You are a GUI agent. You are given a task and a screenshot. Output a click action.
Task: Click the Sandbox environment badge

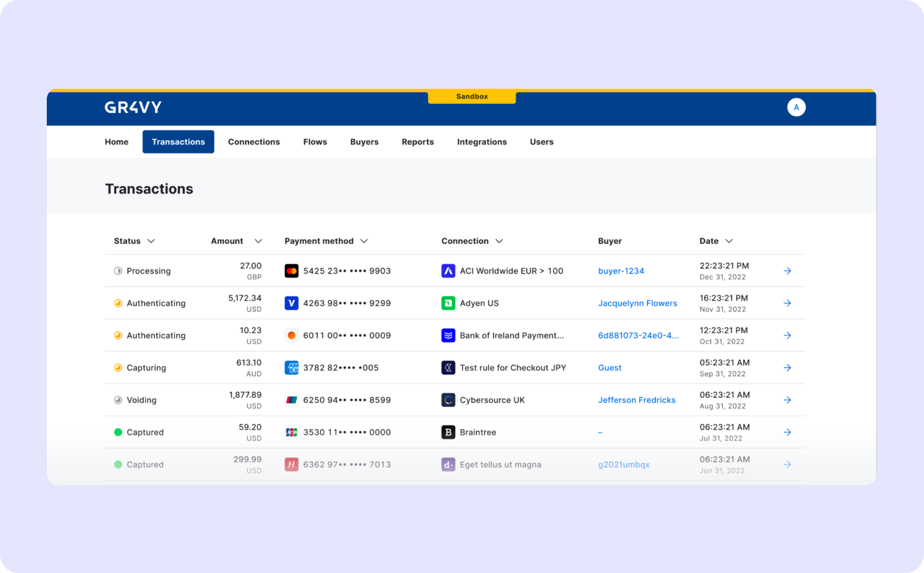coord(472,96)
